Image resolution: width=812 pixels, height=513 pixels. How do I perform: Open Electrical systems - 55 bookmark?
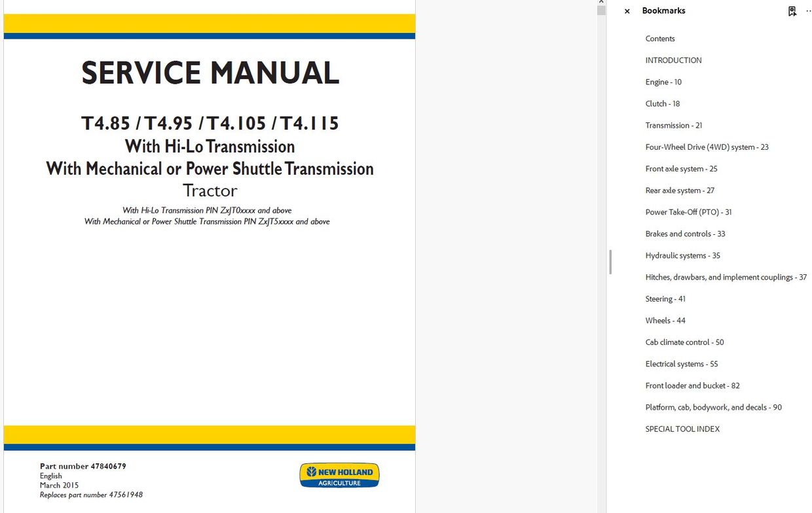[x=682, y=364]
